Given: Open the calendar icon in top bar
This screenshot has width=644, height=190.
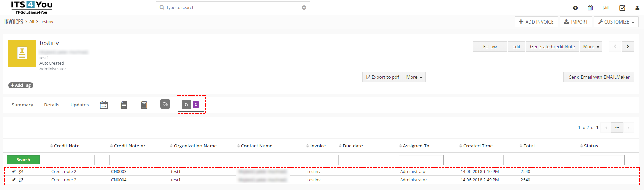Looking at the screenshot, I should [x=590, y=8].
